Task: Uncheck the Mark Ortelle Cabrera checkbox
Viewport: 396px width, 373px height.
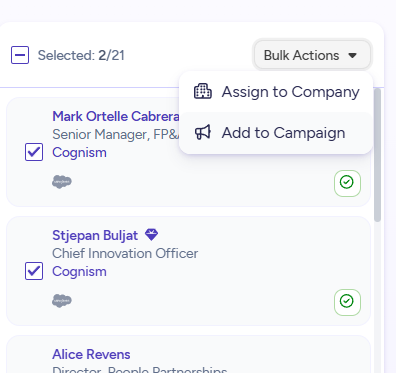Action: click(34, 152)
